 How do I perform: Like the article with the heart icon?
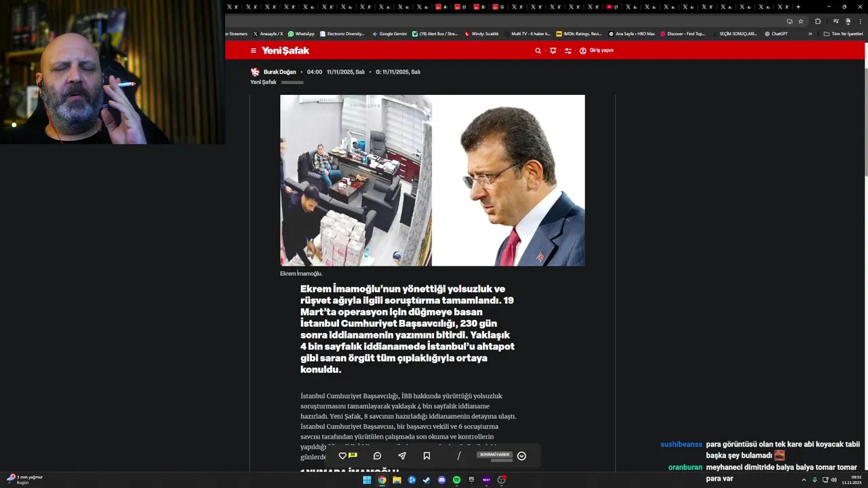click(342, 456)
